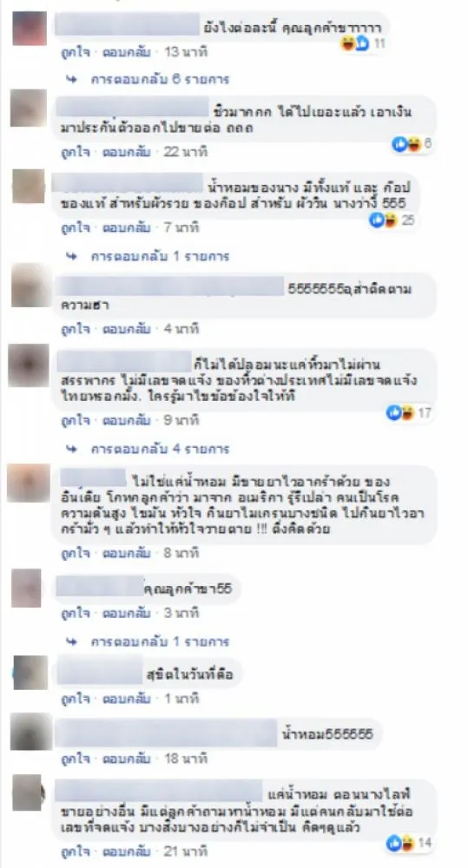Viewport: 468px width, 868px height.
Task: Expand the 6 replies thread
Action: tap(160, 79)
